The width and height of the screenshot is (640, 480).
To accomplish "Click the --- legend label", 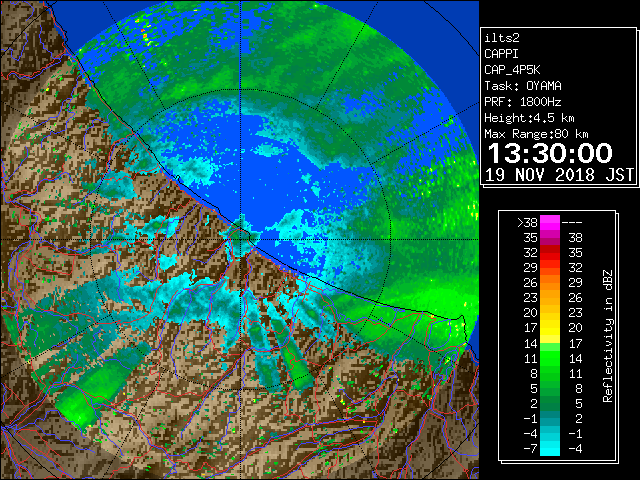I will [572, 223].
